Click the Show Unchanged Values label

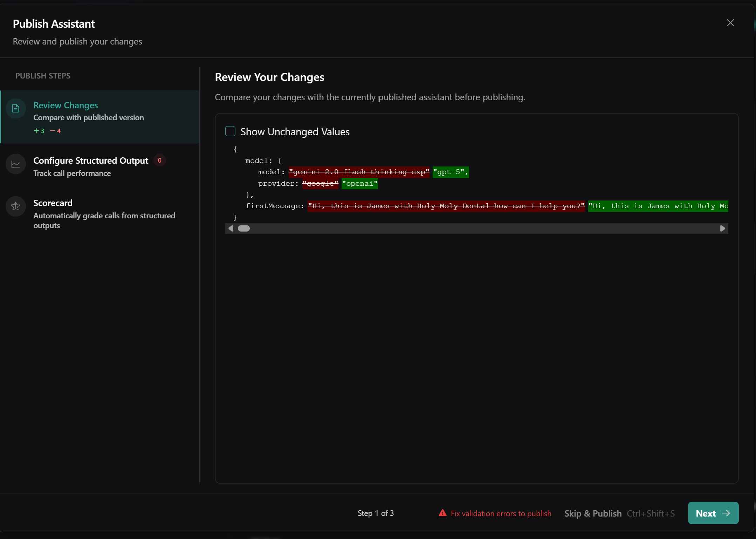coord(295,132)
